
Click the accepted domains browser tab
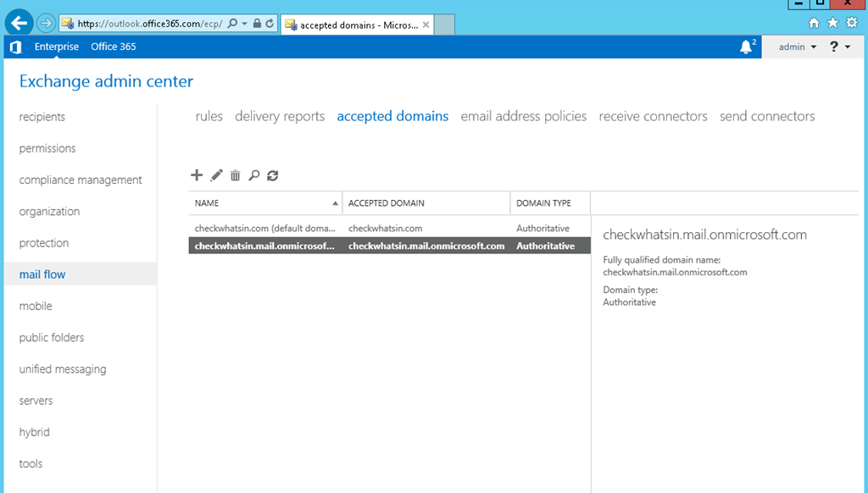point(357,25)
